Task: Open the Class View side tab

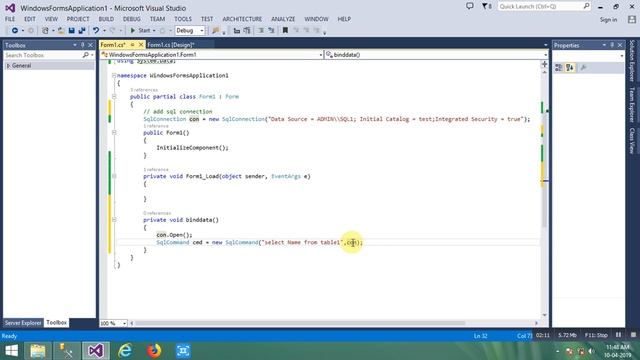Action: pyautogui.click(x=632, y=141)
